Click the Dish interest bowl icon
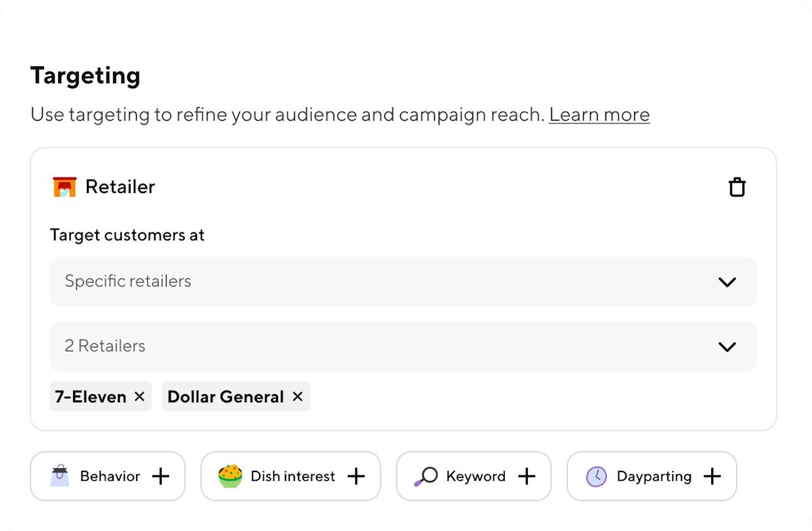 230,476
